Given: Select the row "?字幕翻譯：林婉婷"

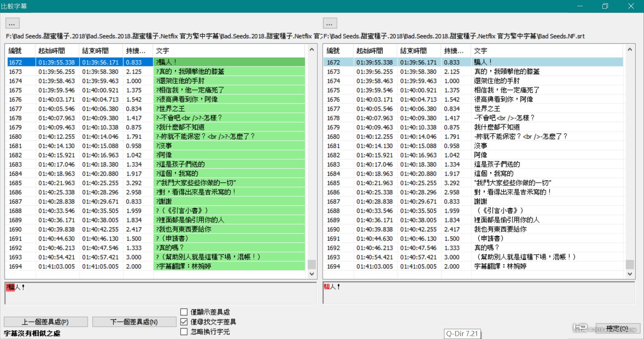Looking at the screenshot, I should point(156,266).
